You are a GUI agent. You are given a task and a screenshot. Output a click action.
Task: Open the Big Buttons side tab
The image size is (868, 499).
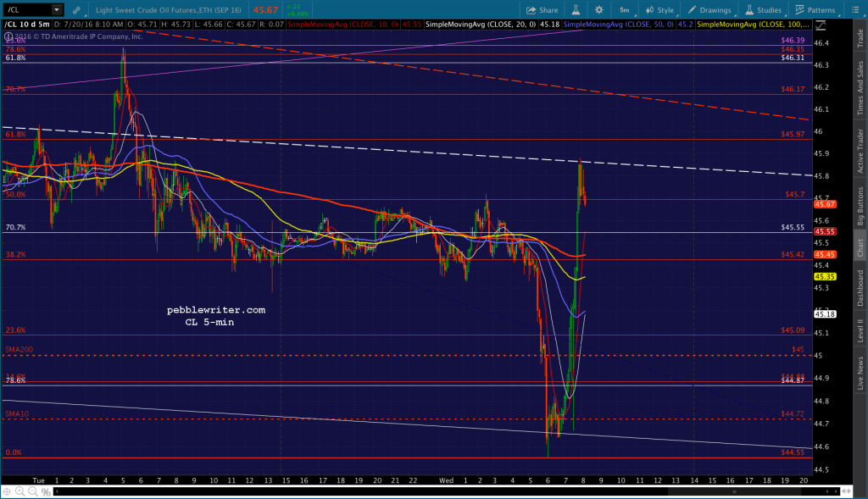coord(860,205)
